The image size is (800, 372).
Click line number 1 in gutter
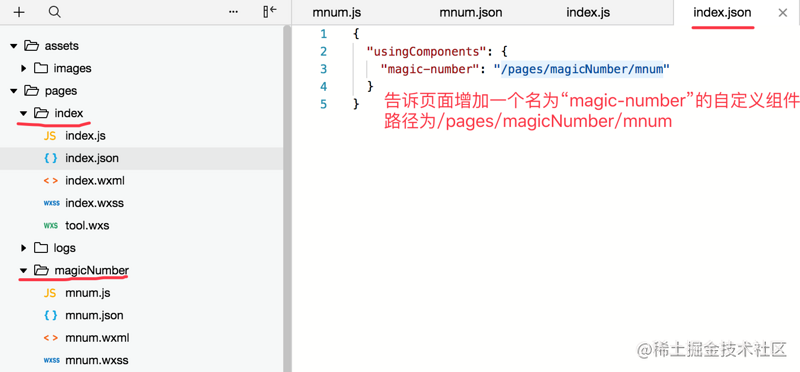[x=323, y=34]
